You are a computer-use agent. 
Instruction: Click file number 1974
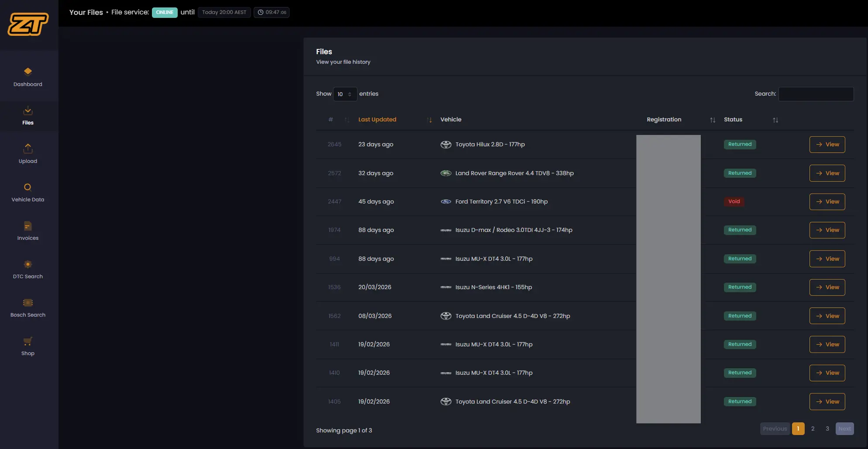334,230
